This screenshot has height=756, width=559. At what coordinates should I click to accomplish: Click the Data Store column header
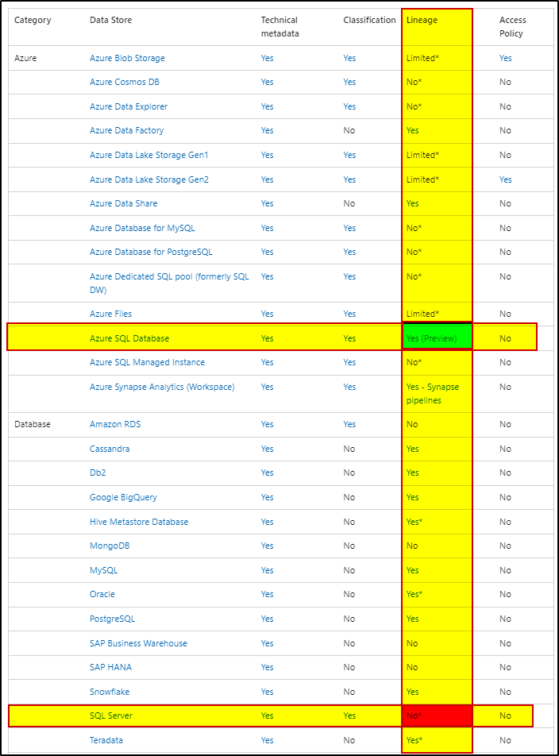[x=111, y=21]
